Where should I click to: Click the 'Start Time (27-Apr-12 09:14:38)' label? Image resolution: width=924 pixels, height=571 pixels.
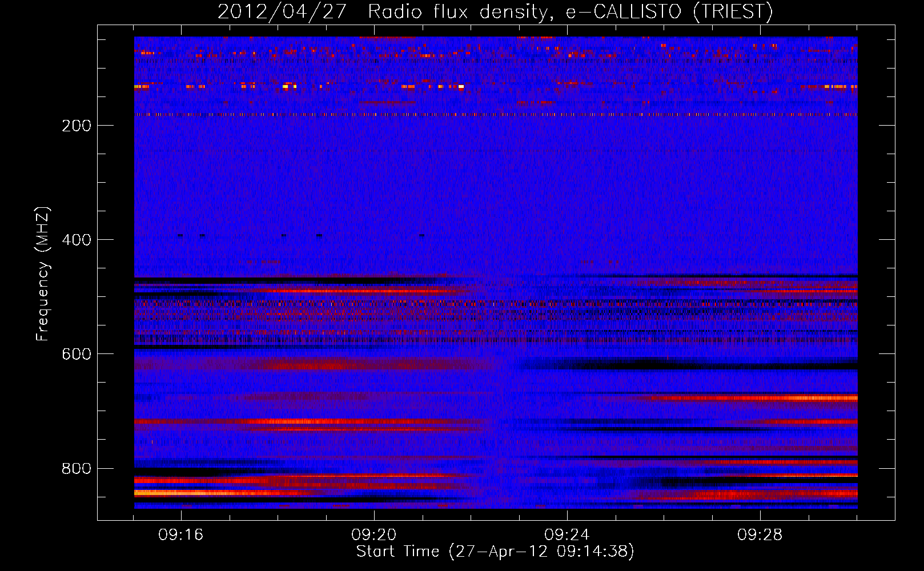click(495, 552)
